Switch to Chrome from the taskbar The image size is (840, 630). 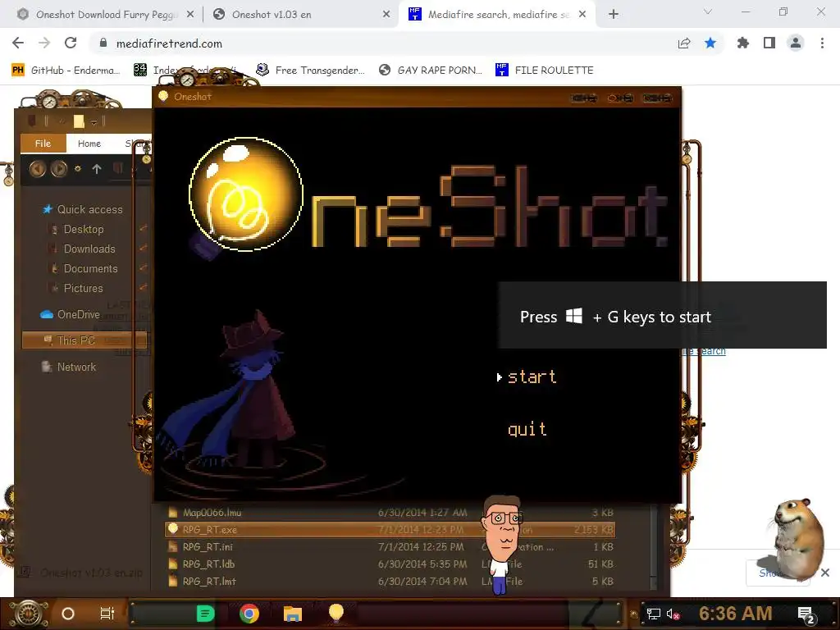(249, 614)
